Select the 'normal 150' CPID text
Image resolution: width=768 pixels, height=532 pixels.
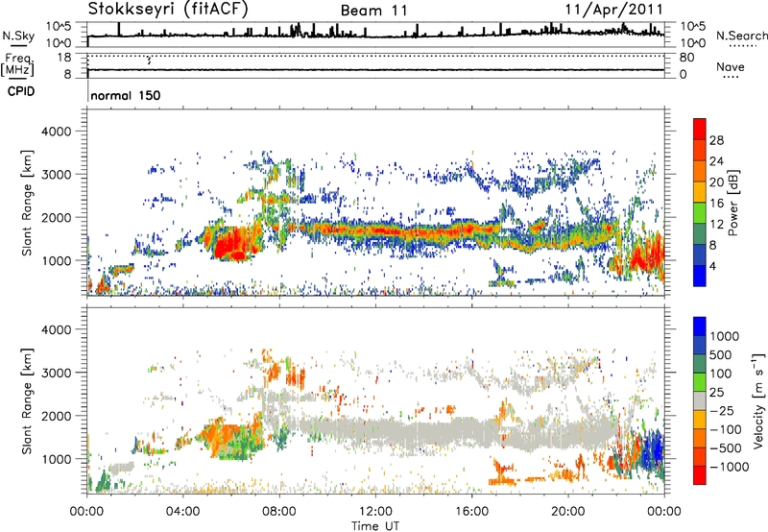click(126, 95)
